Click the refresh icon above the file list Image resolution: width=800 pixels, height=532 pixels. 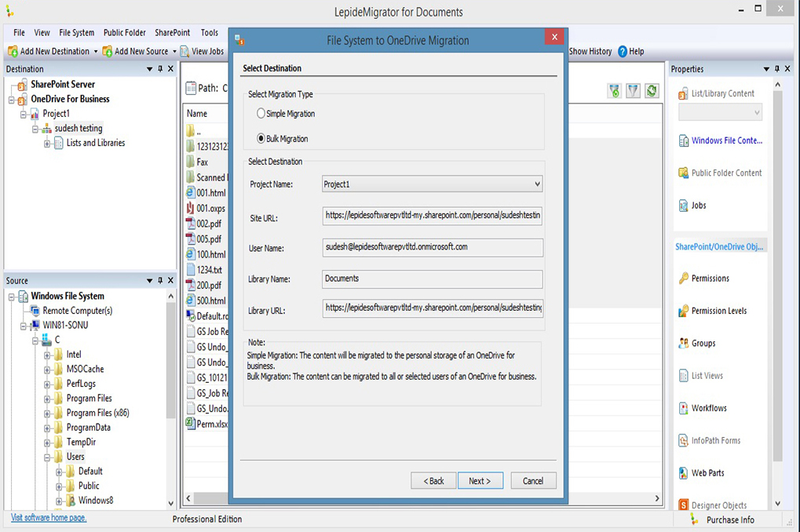pyautogui.click(x=651, y=90)
